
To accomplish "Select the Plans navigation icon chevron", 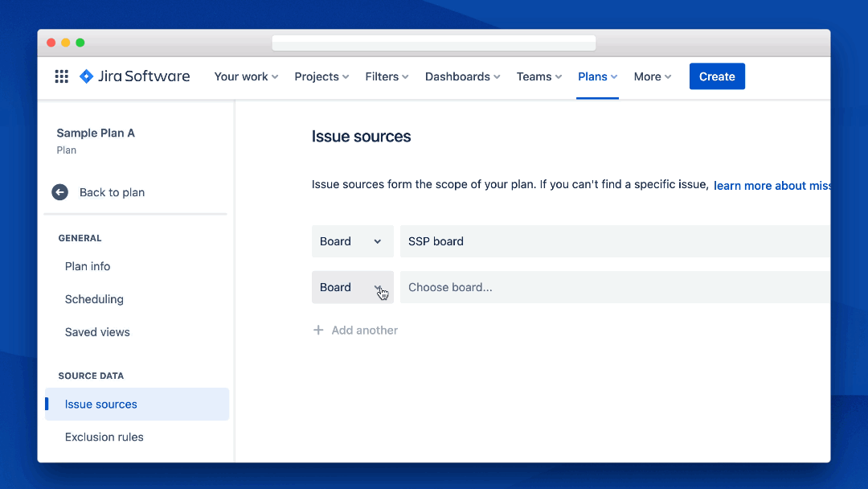I will [614, 76].
